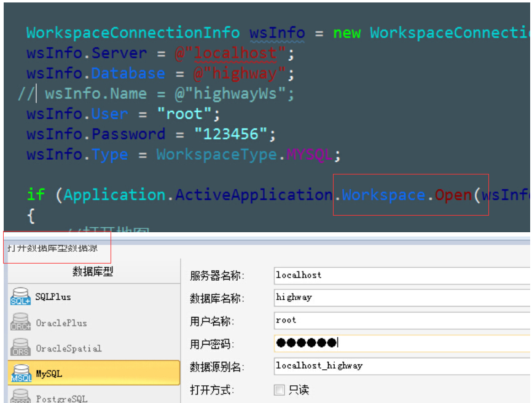
Task: Enable the 只读 read-only checkbox
Action: (280, 390)
